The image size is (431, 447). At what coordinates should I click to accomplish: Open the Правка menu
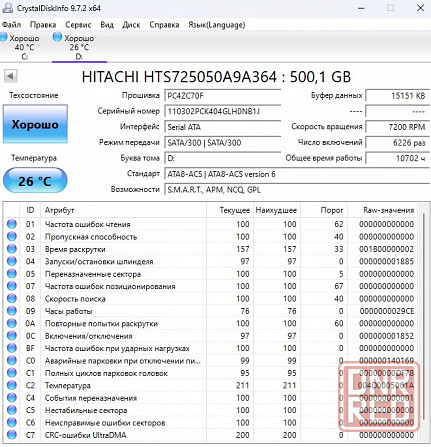43,25
